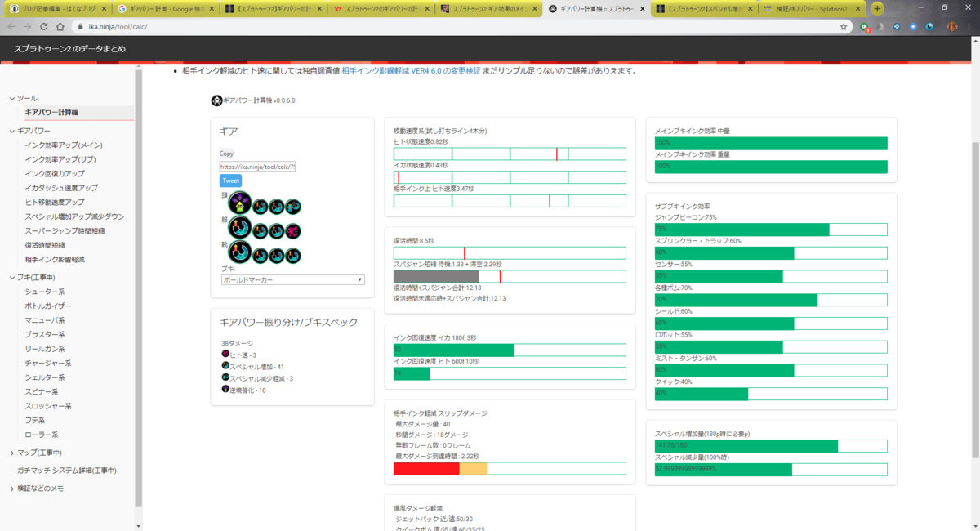980x531 pixels.
Task: Click the ジャンプビーコン 75% efficiency bar
Action: (771, 230)
